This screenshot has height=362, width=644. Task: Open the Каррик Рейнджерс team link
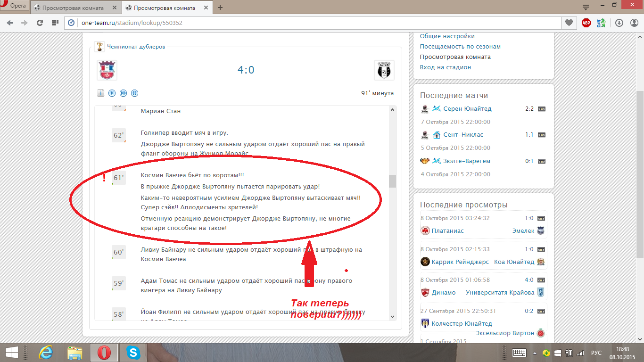pyautogui.click(x=461, y=262)
